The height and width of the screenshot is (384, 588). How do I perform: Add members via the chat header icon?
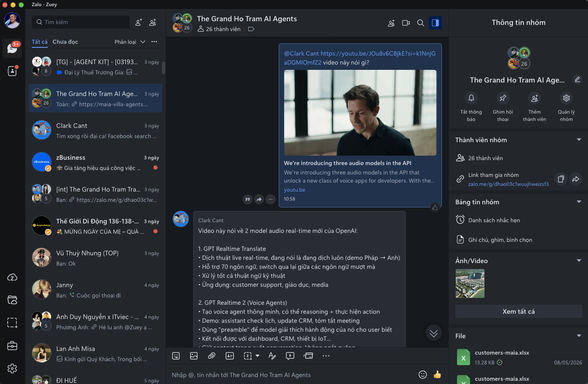391,23
